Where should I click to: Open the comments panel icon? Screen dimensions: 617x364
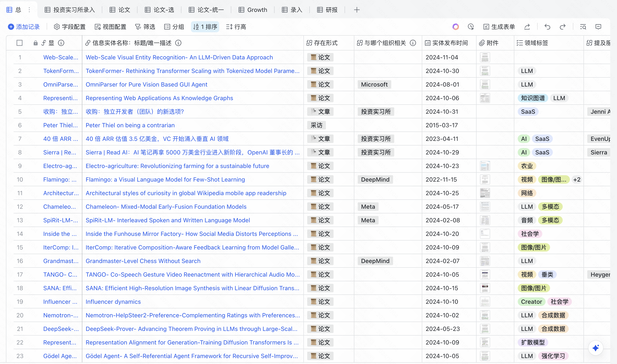[598, 27]
